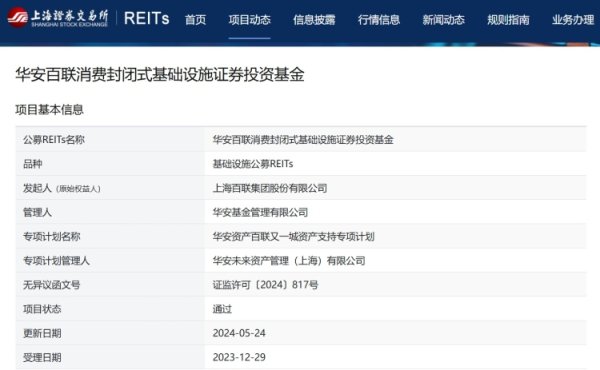Select the 项目动态 navigation tab
Image resolution: width=600 pixels, height=370 pixels.
(249, 20)
